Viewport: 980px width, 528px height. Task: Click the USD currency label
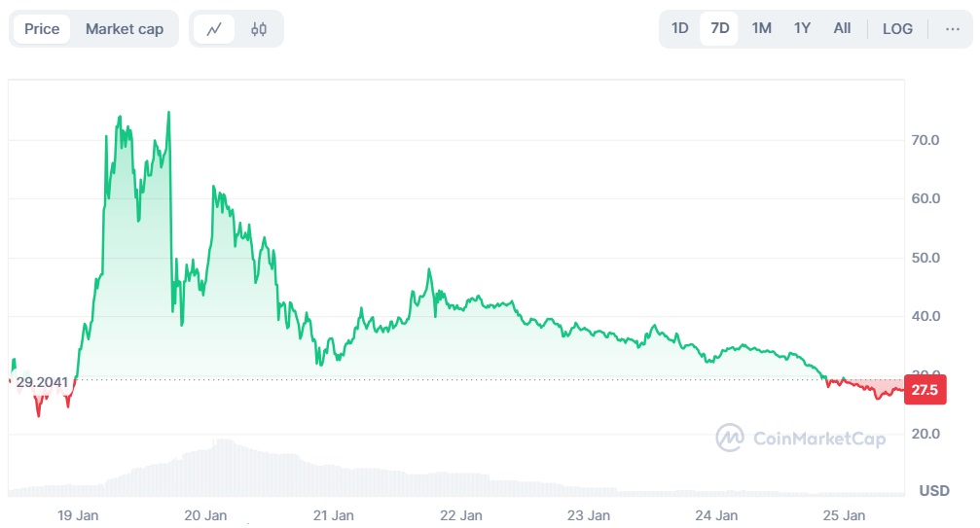coord(934,491)
